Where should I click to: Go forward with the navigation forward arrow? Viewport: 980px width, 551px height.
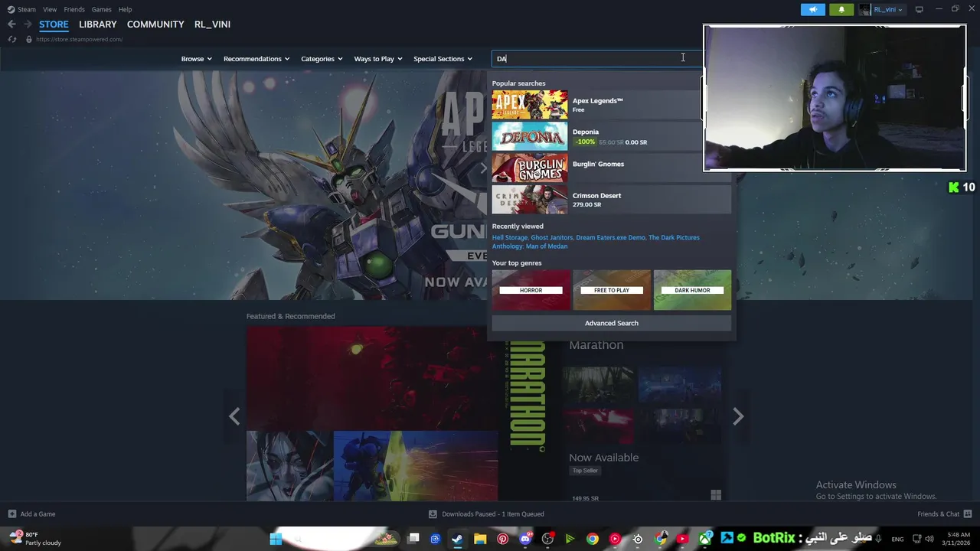(x=28, y=24)
